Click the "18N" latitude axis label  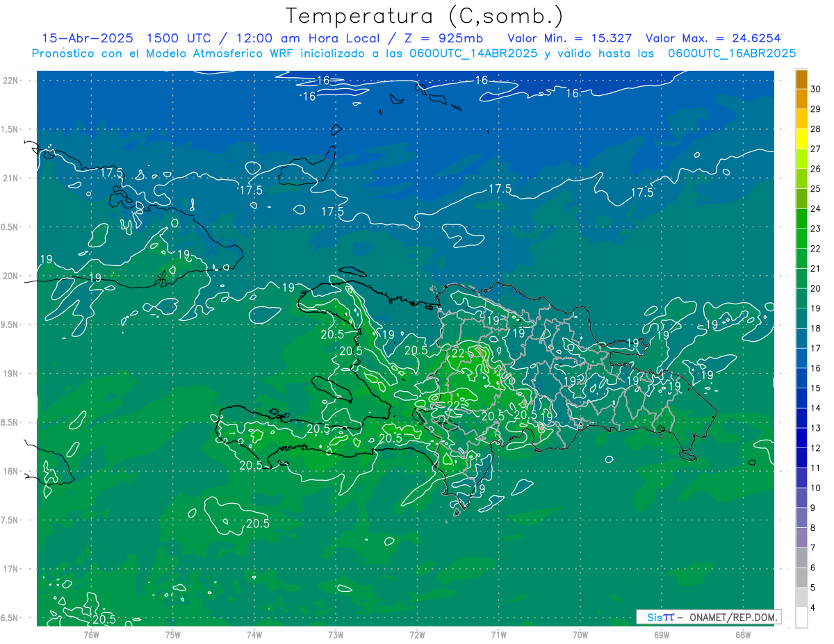click(10, 471)
